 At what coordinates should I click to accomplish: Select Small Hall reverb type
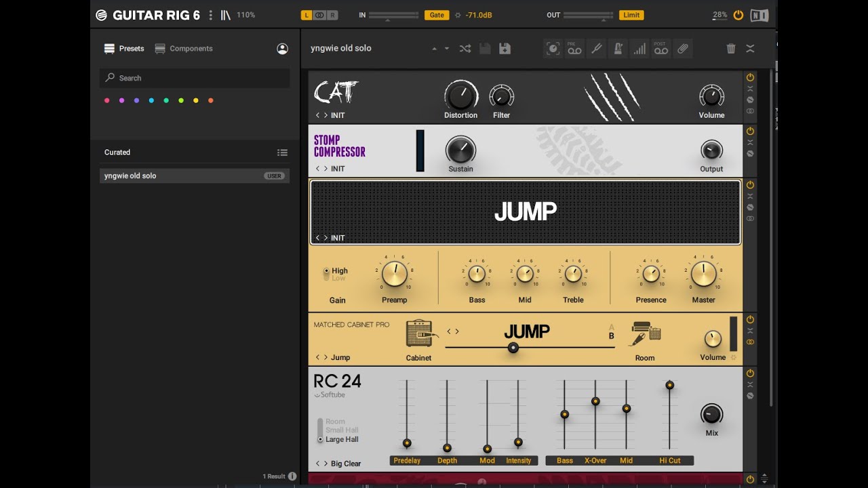342,430
